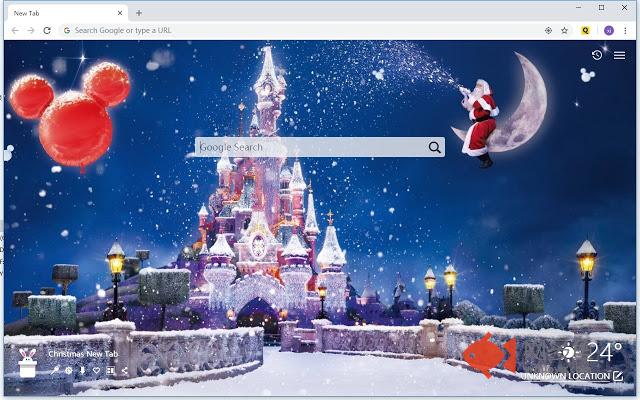The width and height of the screenshot is (640, 400).
Task: Click the Christmas New Tab title
Action: (x=83, y=354)
